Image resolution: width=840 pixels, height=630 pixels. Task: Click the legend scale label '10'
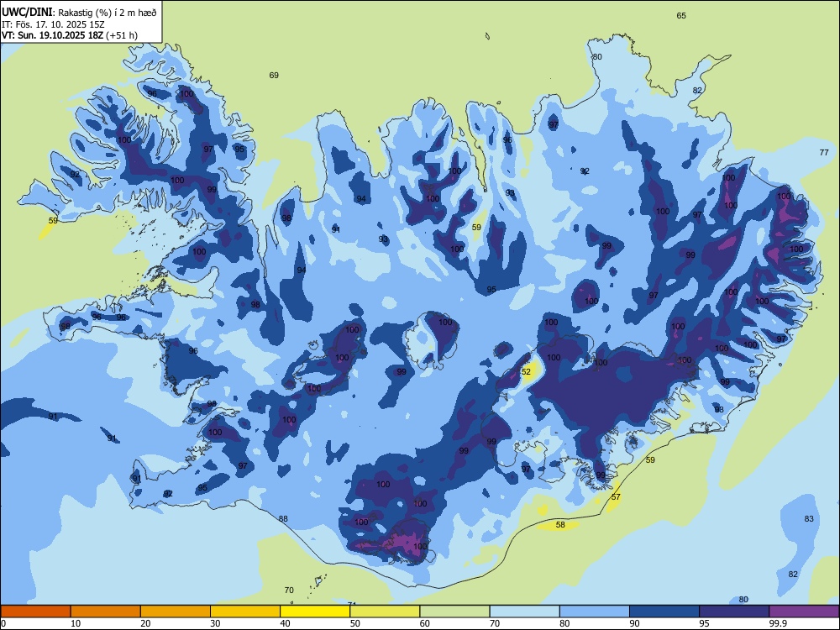(76, 623)
